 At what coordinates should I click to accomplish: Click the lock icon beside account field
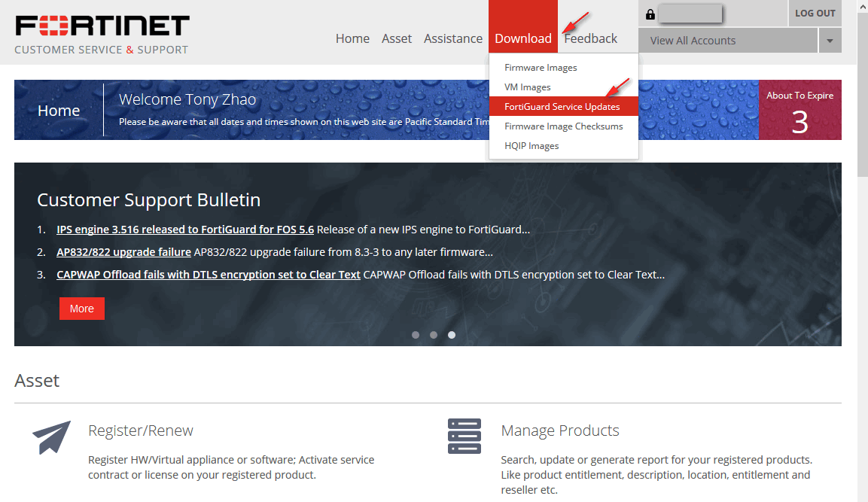[650, 14]
